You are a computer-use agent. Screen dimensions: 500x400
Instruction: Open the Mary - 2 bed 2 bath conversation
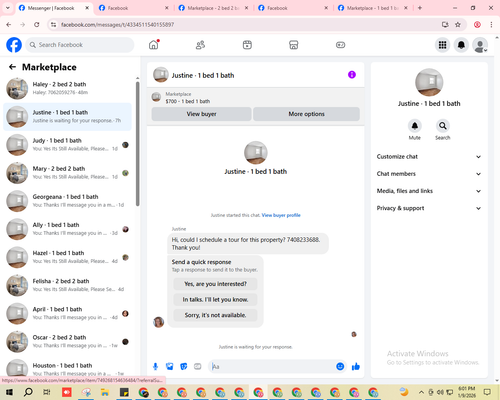pos(68,173)
